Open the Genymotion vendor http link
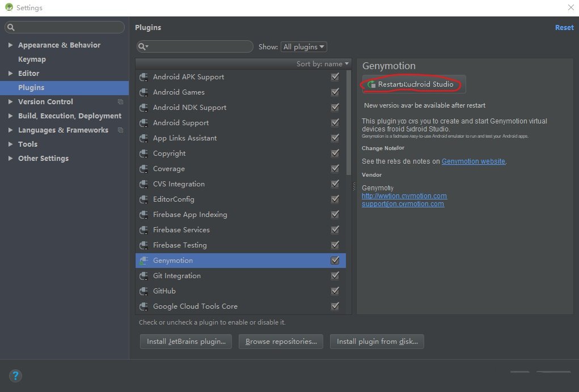 point(404,196)
